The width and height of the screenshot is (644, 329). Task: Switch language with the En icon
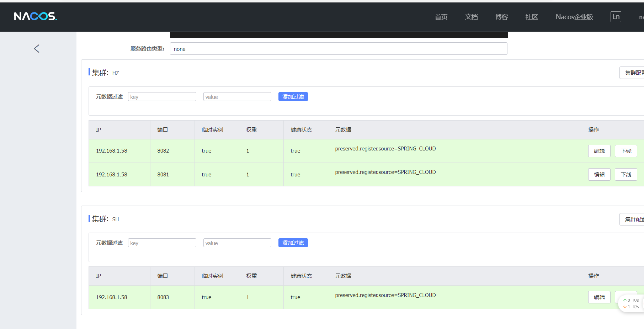(616, 17)
